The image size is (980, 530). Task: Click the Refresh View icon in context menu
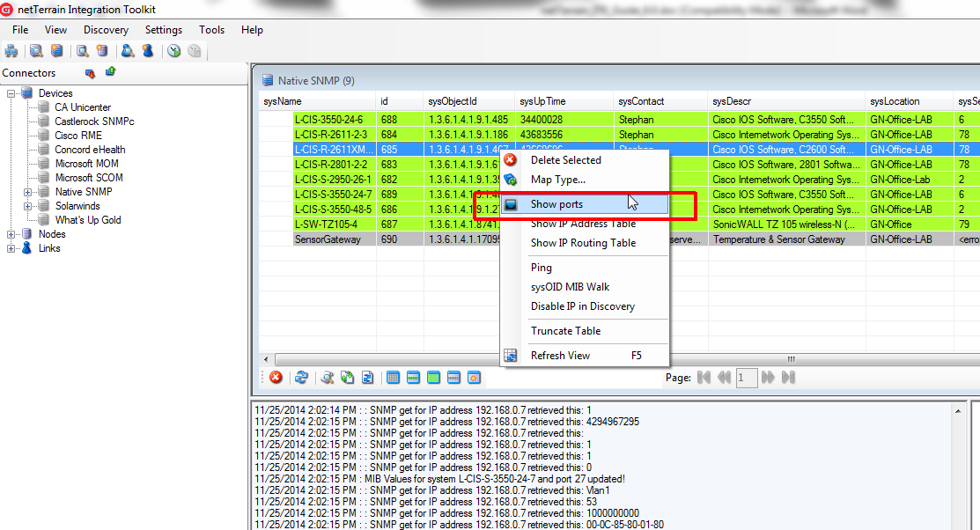(510, 356)
